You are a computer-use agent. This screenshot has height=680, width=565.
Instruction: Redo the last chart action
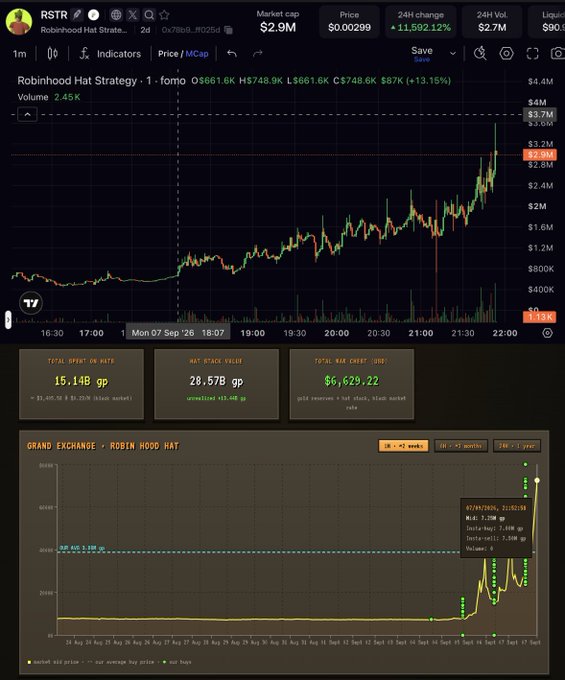click(x=258, y=53)
